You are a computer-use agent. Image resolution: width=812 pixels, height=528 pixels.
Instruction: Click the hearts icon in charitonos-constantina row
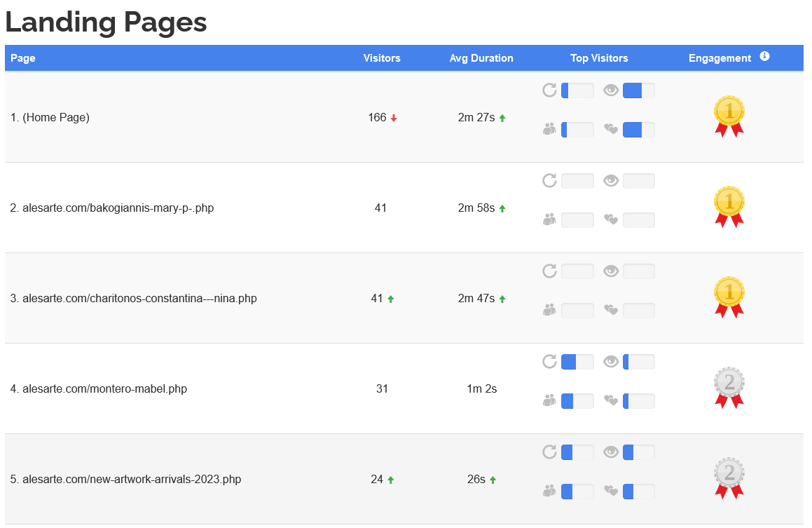(611, 310)
